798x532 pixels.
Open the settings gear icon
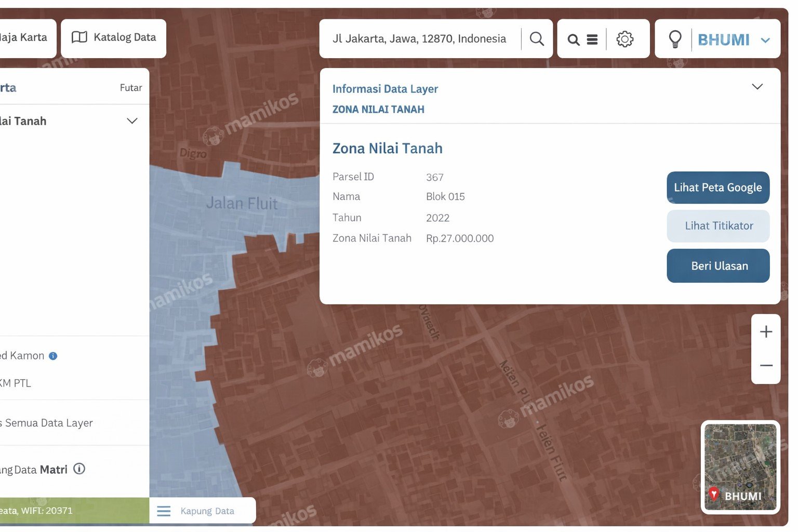[x=624, y=39]
